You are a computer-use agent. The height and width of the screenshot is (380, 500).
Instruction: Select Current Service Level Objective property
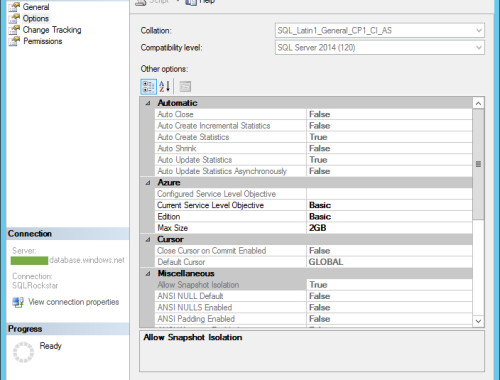coord(313,205)
